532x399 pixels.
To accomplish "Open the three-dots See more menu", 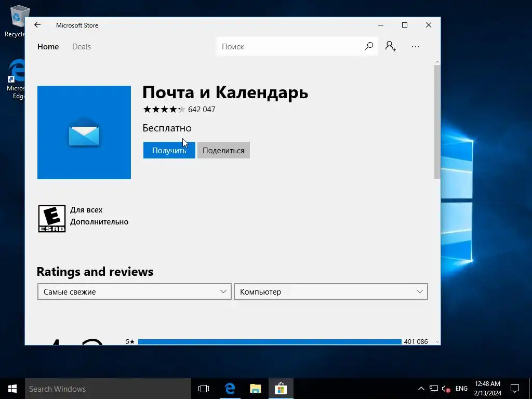I will [415, 46].
